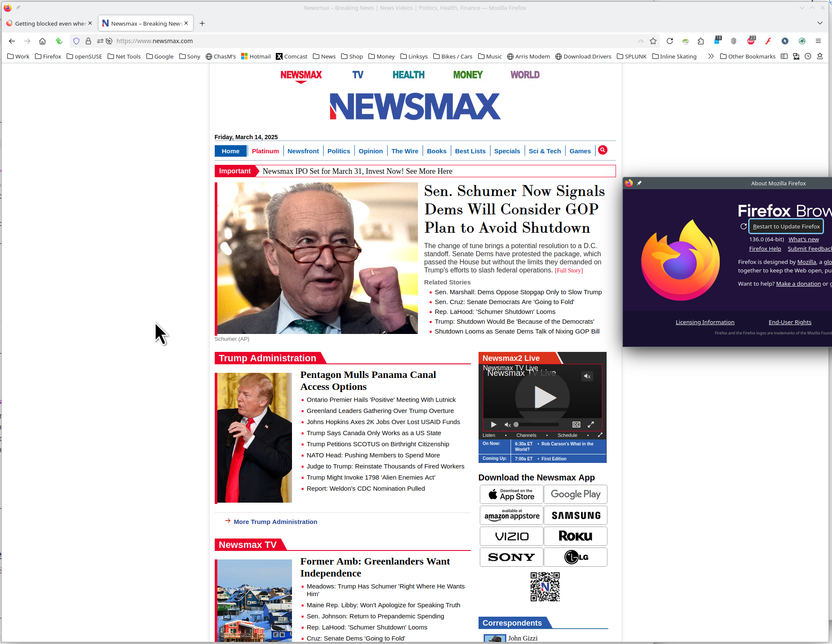Click the Ghostery extension icon

coord(717,41)
